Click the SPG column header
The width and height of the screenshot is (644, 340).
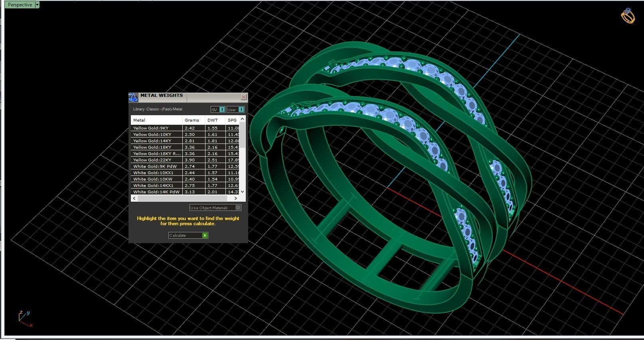pos(232,120)
